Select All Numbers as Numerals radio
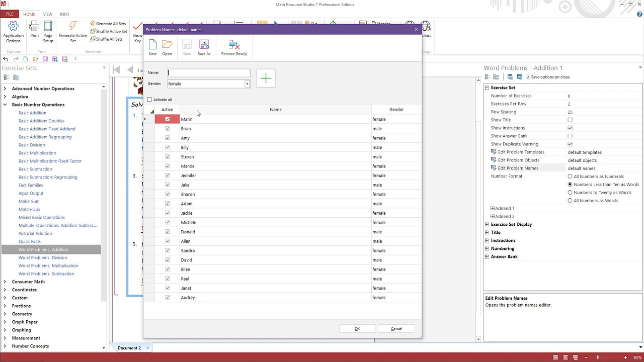 pos(570,176)
